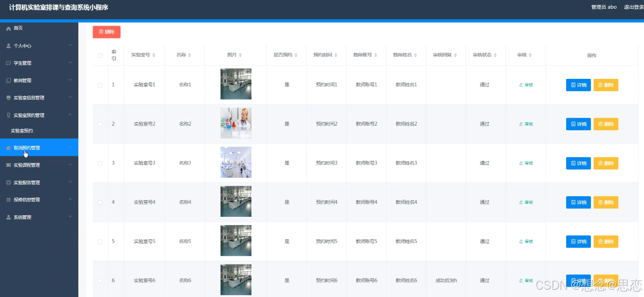Click 删除 trash icon for 实验室号5

(x=600, y=242)
